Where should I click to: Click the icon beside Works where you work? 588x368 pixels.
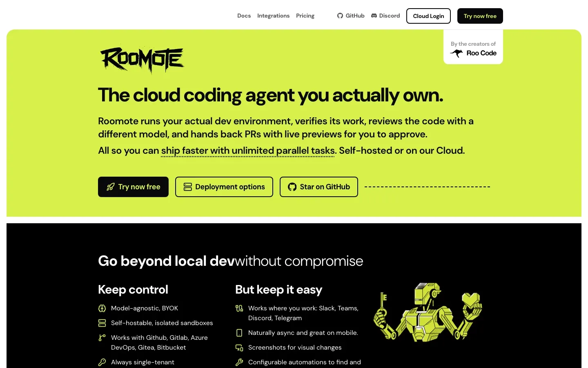pyautogui.click(x=239, y=308)
